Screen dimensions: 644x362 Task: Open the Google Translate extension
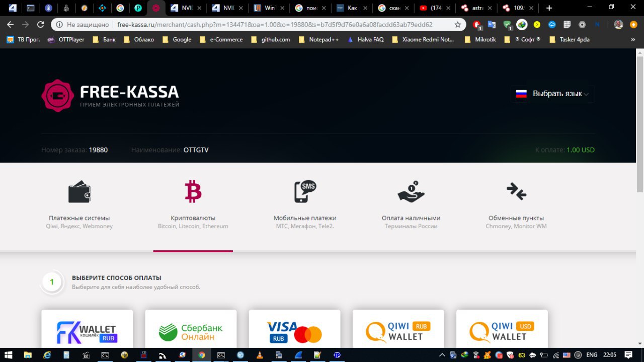point(492,25)
